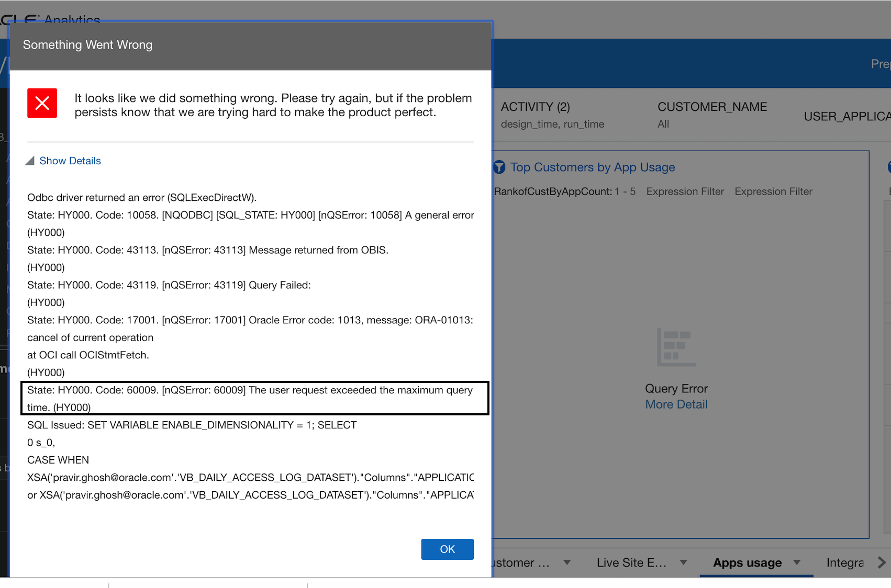Click the Query Error message text
This screenshot has width=891, height=588.
click(676, 389)
